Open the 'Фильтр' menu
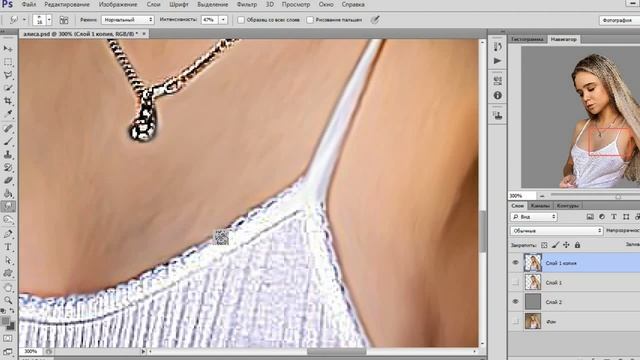 (247, 4)
